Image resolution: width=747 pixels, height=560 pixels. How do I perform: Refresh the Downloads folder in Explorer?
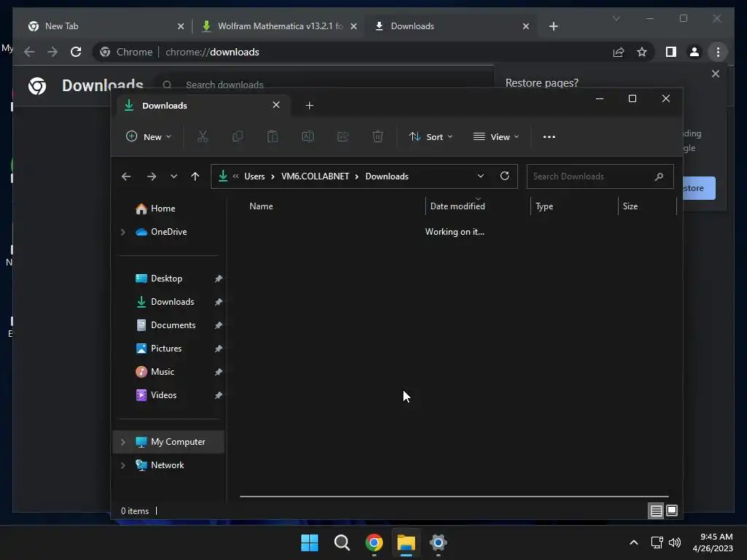coord(505,176)
